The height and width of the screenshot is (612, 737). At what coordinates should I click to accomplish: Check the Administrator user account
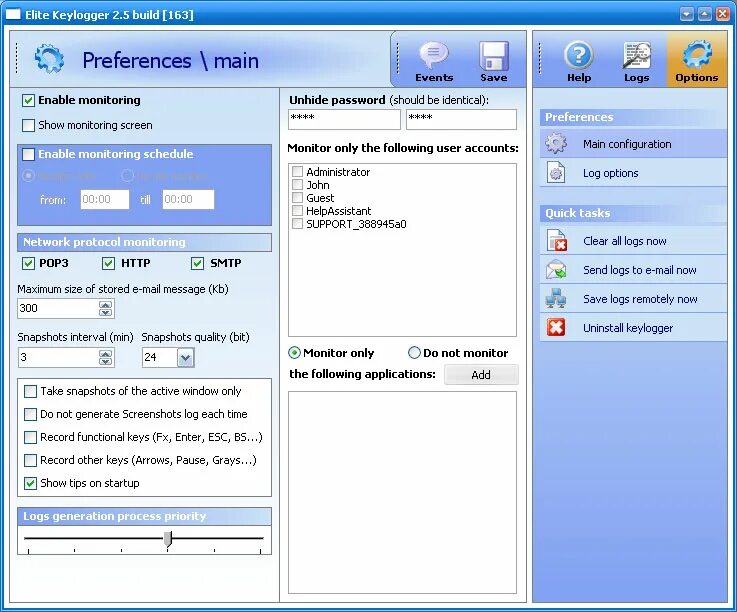point(297,171)
